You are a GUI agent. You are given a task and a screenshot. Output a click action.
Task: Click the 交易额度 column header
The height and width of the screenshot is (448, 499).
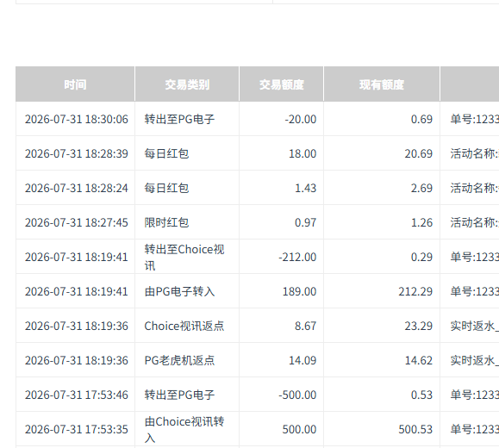click(x=281, y=84)
